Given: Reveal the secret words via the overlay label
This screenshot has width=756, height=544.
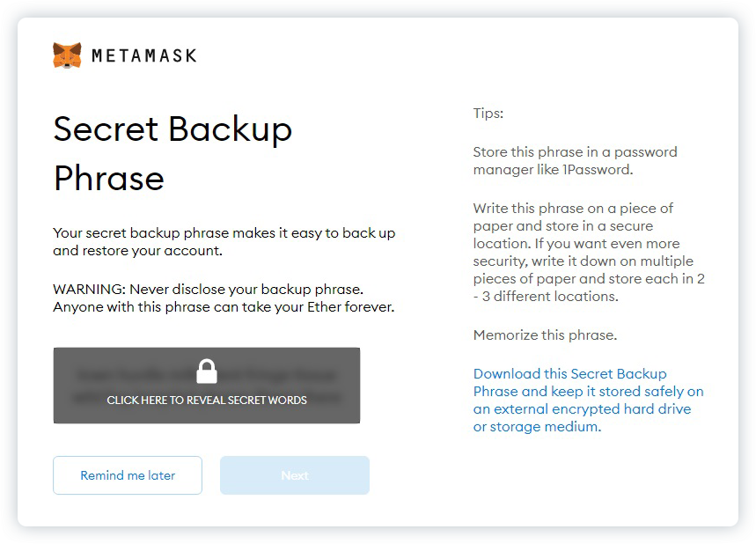Looking at the screenshot, I should tap(207, 400).
